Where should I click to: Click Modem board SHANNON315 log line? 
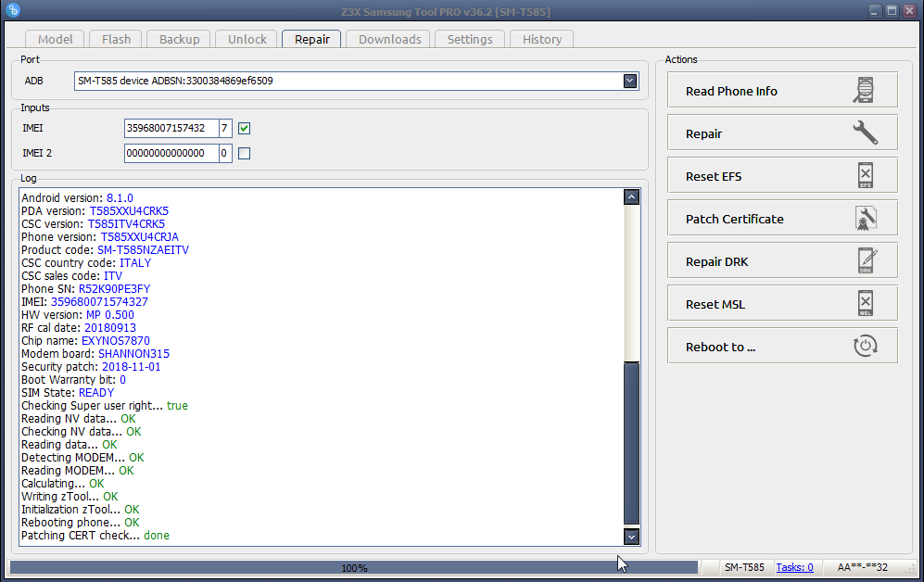(x=95, y=353)
